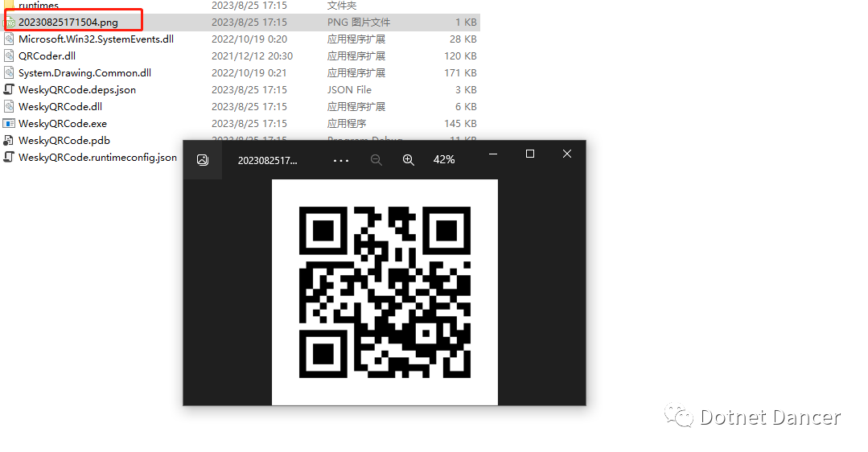The height and width of the screenshot is (452, 868).
Task: Select the WeskyQRCode.pdb file
Action: (x=64, y=141)
